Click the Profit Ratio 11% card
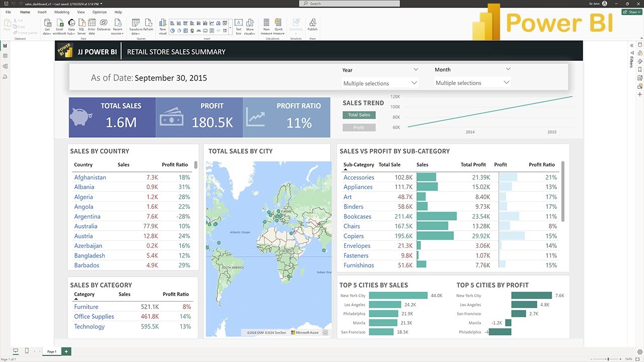The image size is (644, 362). [287, 117]
